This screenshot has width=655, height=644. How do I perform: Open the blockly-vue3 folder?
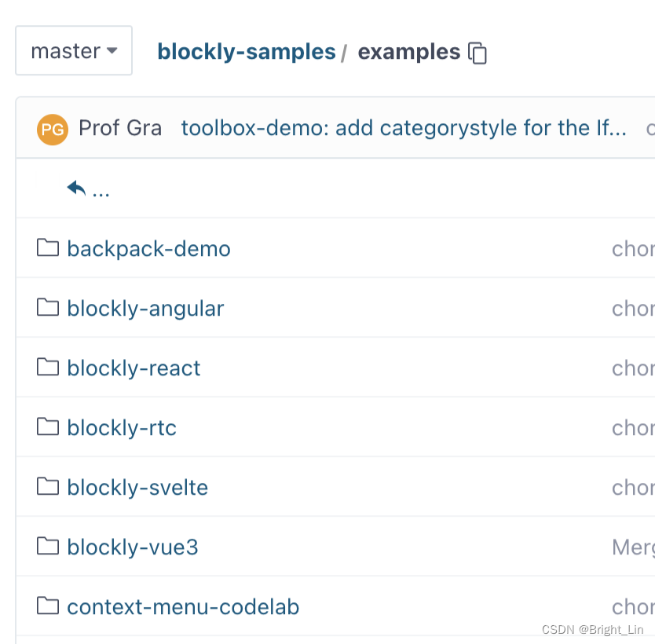[x=132, y=547]
